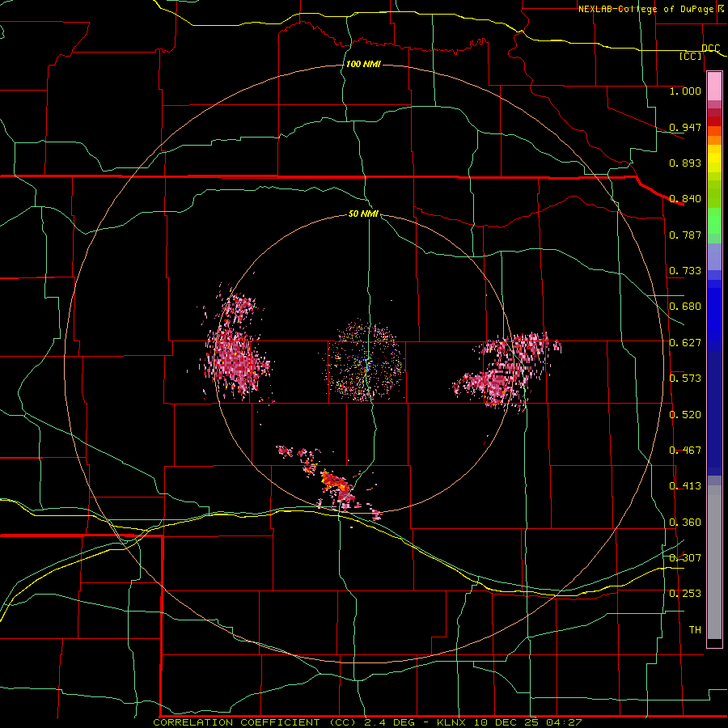Click the 0.467 scale value
The width and height of the screenshot is (728, 728).
click(685, 451)
